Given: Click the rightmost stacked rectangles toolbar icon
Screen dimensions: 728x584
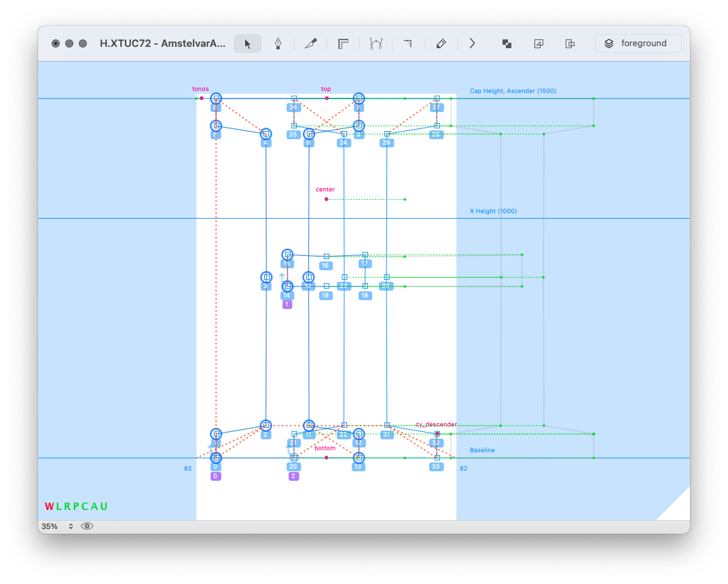Looking at the screenshot, I should [x=570, y=43].
